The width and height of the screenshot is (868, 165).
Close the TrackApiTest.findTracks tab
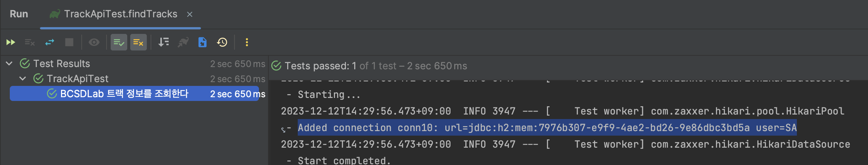[190, 14]
